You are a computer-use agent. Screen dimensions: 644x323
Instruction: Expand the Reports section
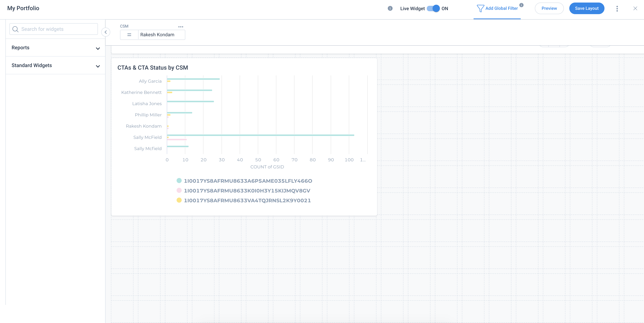coord(55,47)
